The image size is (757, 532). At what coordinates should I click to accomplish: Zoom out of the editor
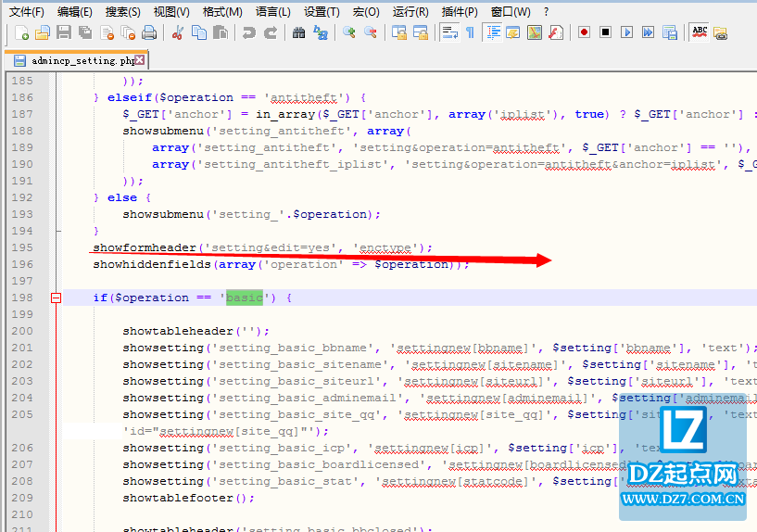tap(371, 32)
